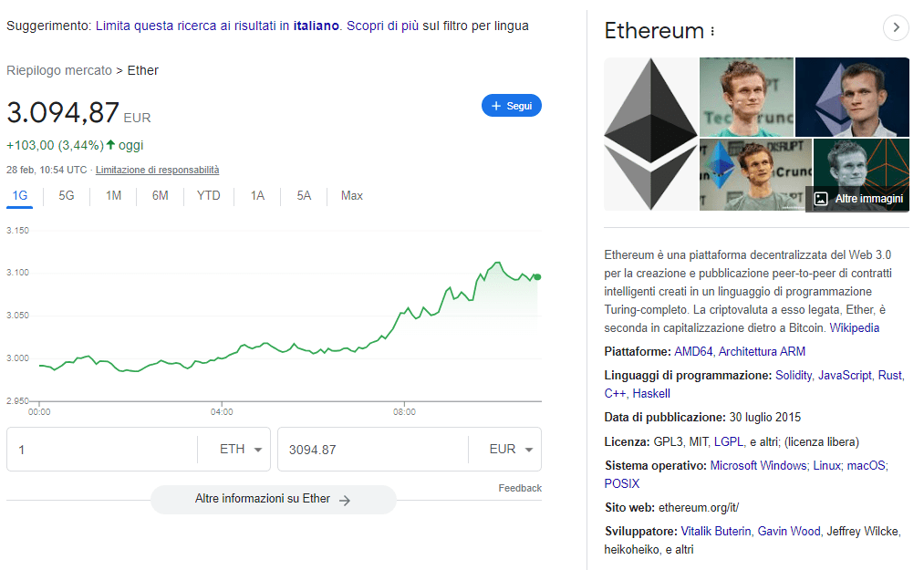Open the Altre immagini image gallery
The image size is (924, 570).
click(x=858, y=198)
